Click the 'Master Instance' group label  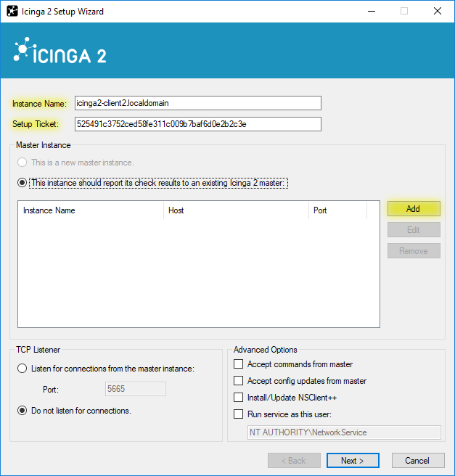coord(44,145)
